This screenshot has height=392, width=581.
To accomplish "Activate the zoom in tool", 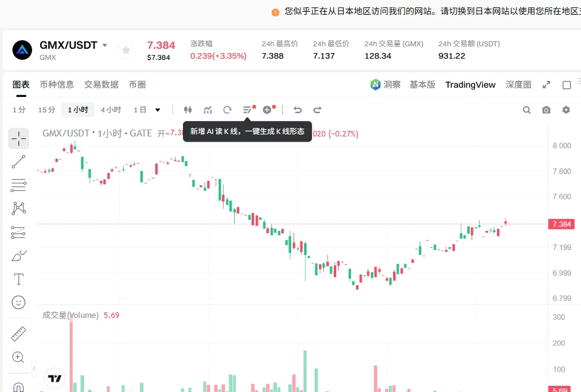I will point(19,357).
